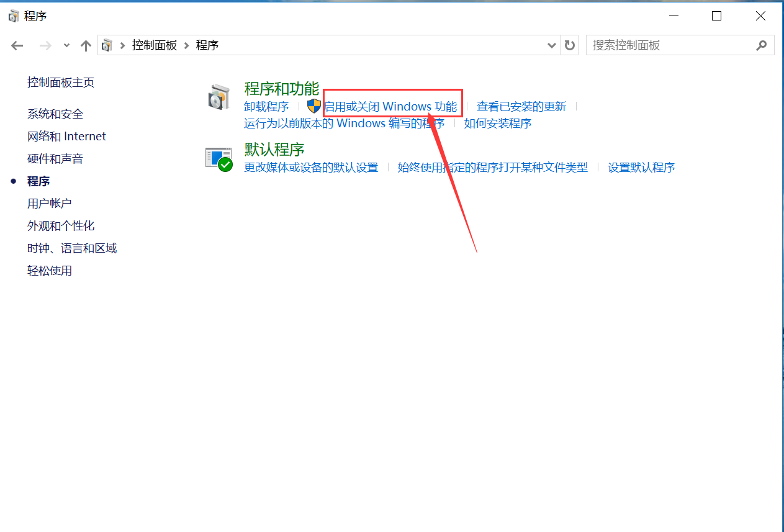Open the 默认程序 heading
784x532 pixels.
(x=274, y=150)
